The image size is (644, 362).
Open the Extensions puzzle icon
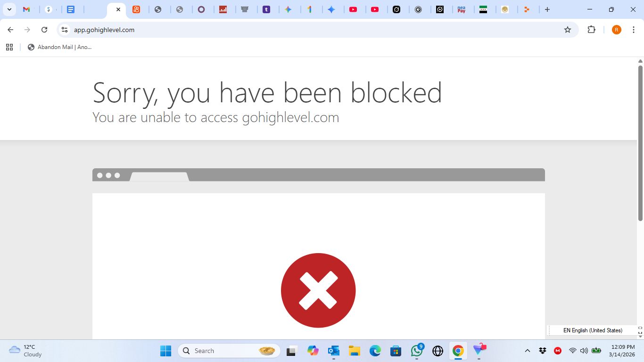coord(591,30)
